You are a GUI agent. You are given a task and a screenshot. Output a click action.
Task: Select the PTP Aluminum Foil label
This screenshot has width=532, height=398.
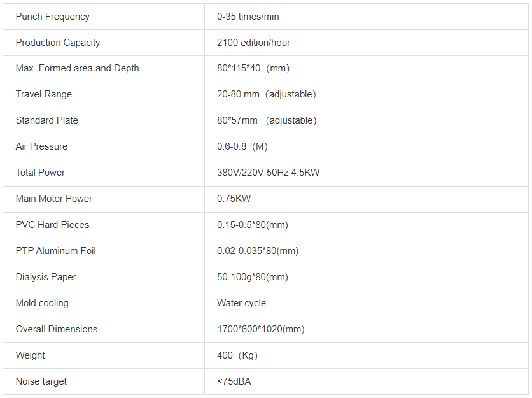point(56,251)
